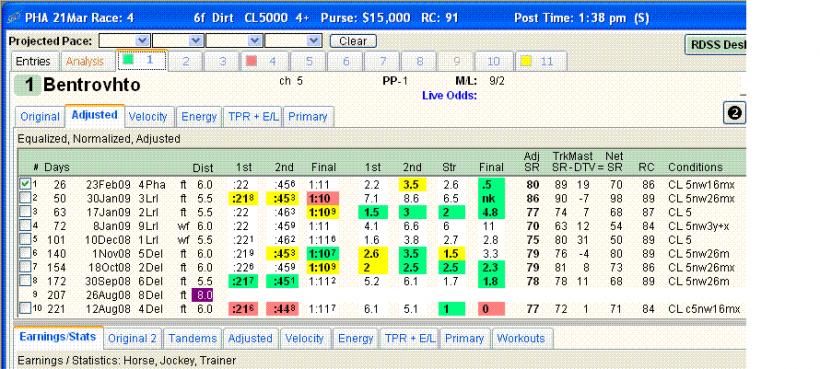Image resolution: width=820 pixels, height=369 pixels.
Task: Open the Analysis tab
Action: coord(85,62)
